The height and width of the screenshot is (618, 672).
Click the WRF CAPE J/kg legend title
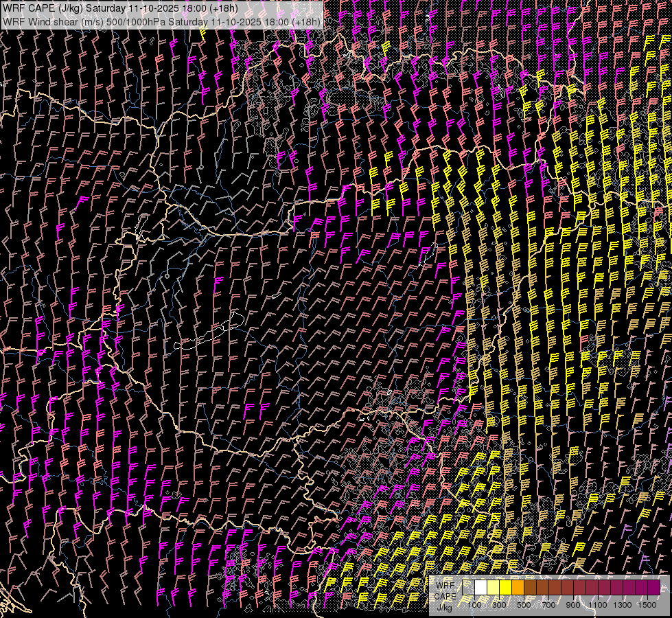point(445,595)
